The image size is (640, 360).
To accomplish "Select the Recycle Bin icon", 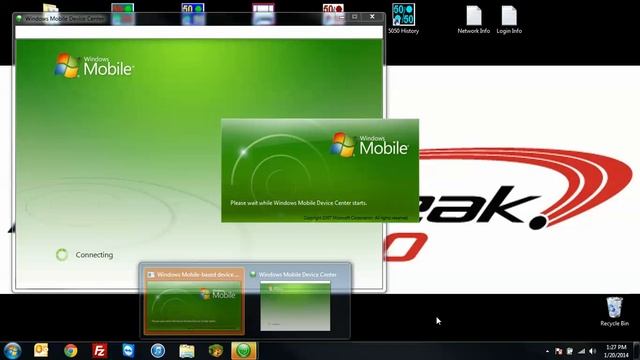I will pyautogui.click(x=614, y=311).
